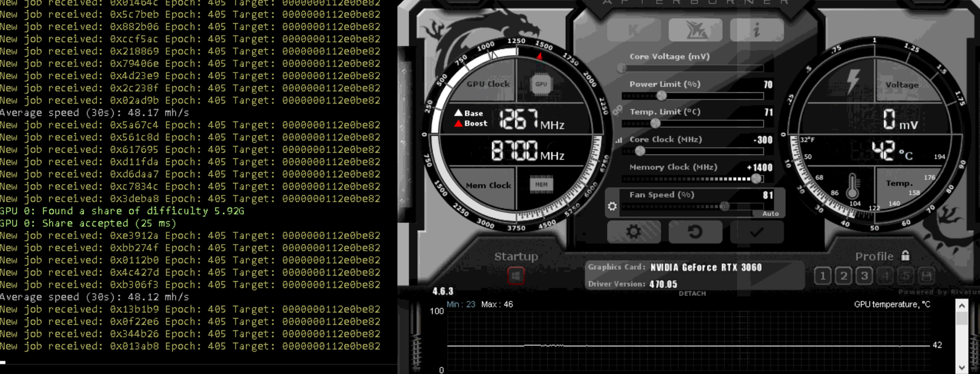The width and height of the screenshot is (980, 374).
Task: Open the Afterburner settings gear button
Action: [x=633, y=232]
